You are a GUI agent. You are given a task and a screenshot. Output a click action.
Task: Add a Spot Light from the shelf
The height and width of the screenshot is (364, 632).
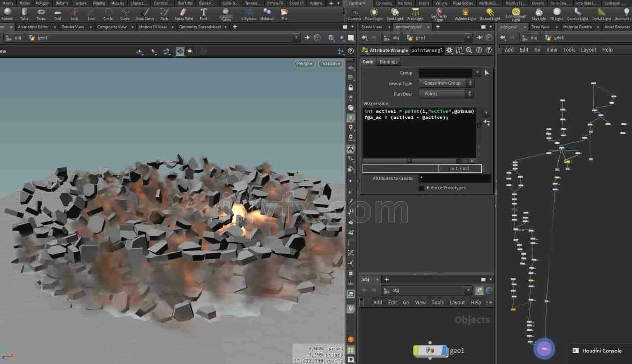[395, 14]
